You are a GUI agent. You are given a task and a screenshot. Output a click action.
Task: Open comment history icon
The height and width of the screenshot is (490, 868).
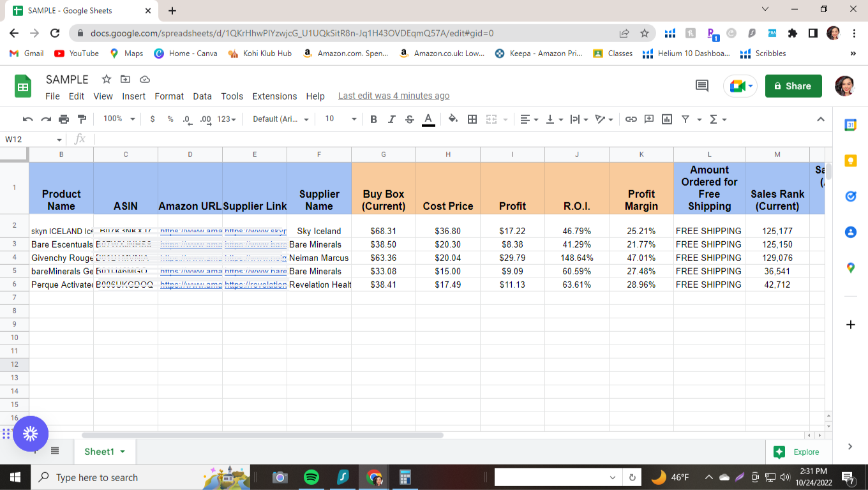[702, 86]
